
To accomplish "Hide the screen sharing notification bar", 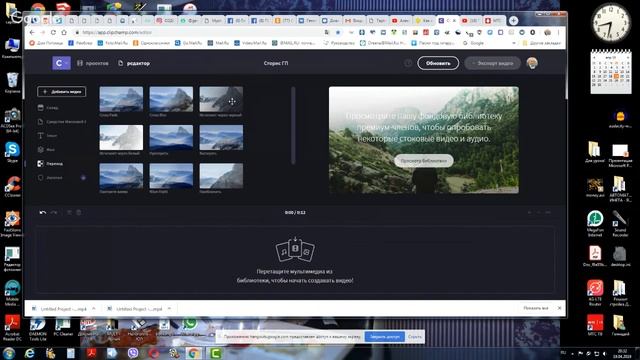I will pyautogui.click(x=415, y=337).
